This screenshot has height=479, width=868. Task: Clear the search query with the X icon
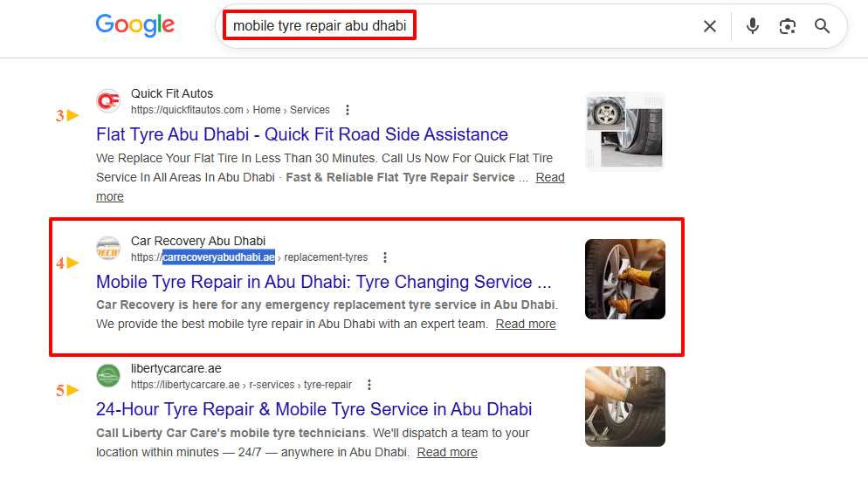[x=710, y=26]
